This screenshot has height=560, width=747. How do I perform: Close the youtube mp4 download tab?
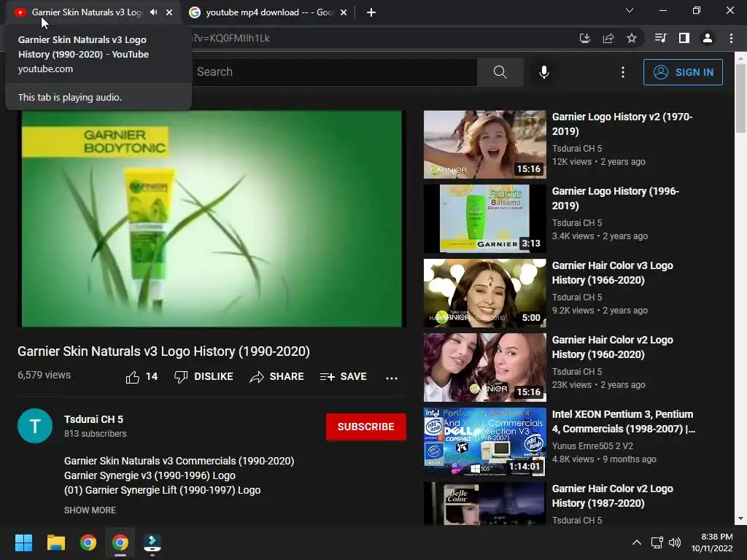344,12
